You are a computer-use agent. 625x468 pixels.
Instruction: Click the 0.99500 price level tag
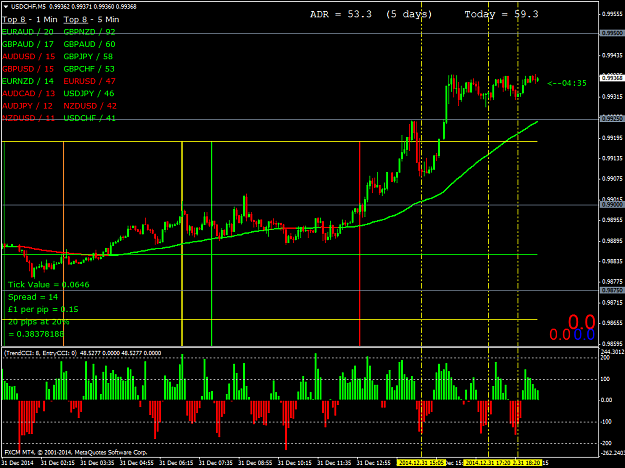(x=611, y=33)
